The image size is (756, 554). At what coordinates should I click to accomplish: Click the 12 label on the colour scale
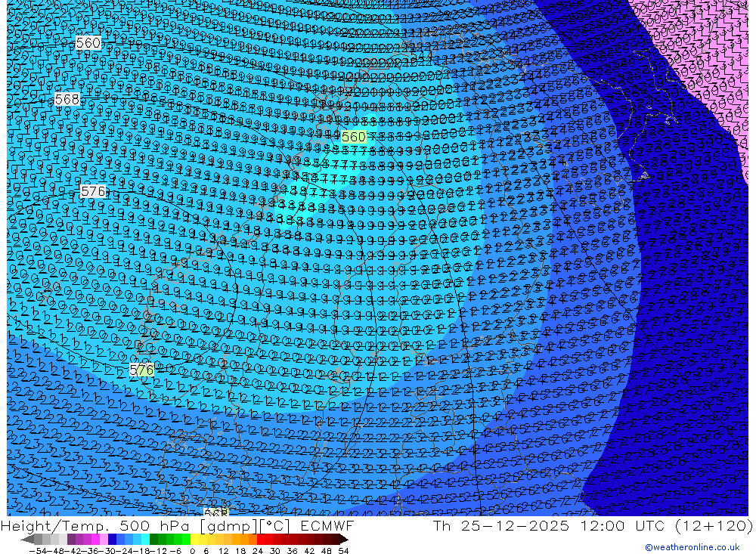[x=223, y=551]
